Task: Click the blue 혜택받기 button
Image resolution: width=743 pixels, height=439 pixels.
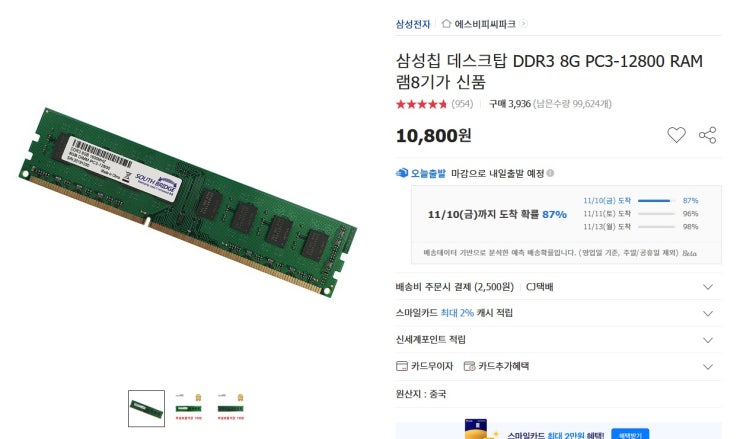Action: coord(630,434)
